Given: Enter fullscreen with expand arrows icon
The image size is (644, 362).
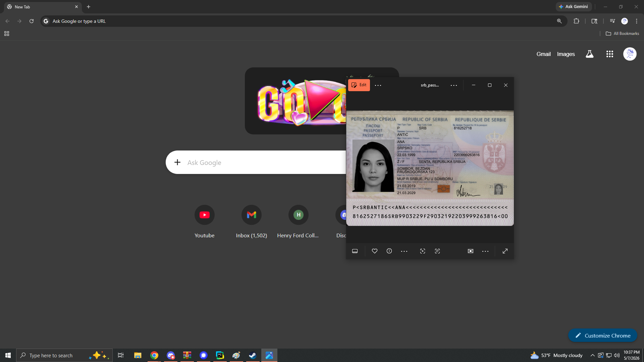Looking at the screenshot, I should 505,251.
